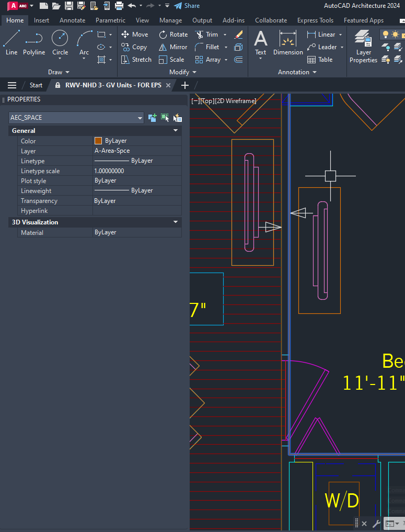This screenshot has width=405, height=532.
Task: Click the Explode (3D box) icon
Action: (239, 47)
